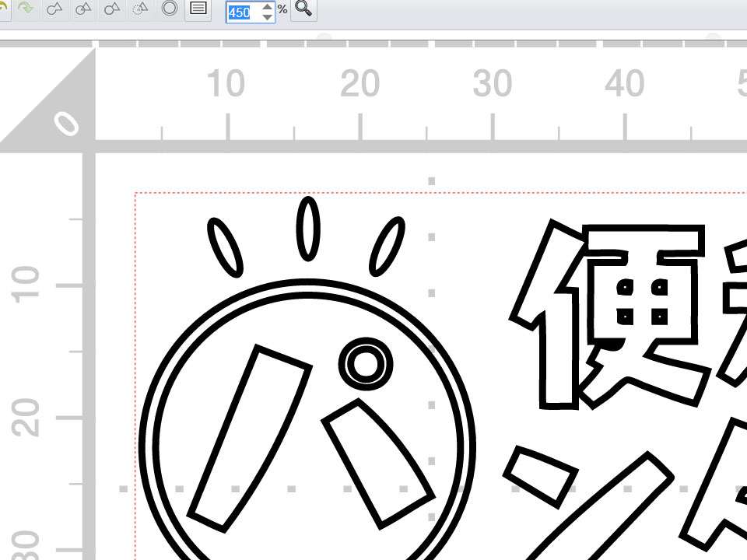This screenshot has height=560, width=747.
Task: Click the dotted-circle and triangle shape icon
Action: 140,9
